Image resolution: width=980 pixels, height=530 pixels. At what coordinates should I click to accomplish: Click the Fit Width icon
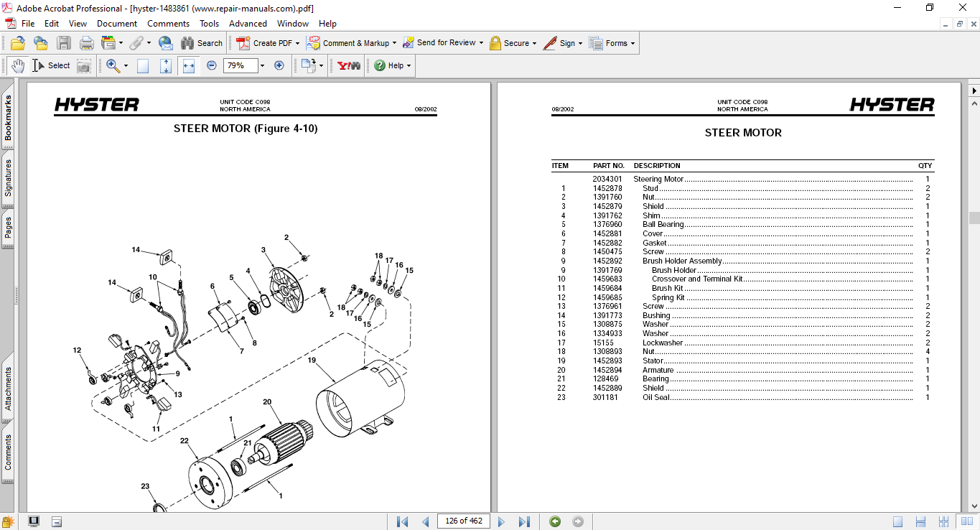point(189,65)
